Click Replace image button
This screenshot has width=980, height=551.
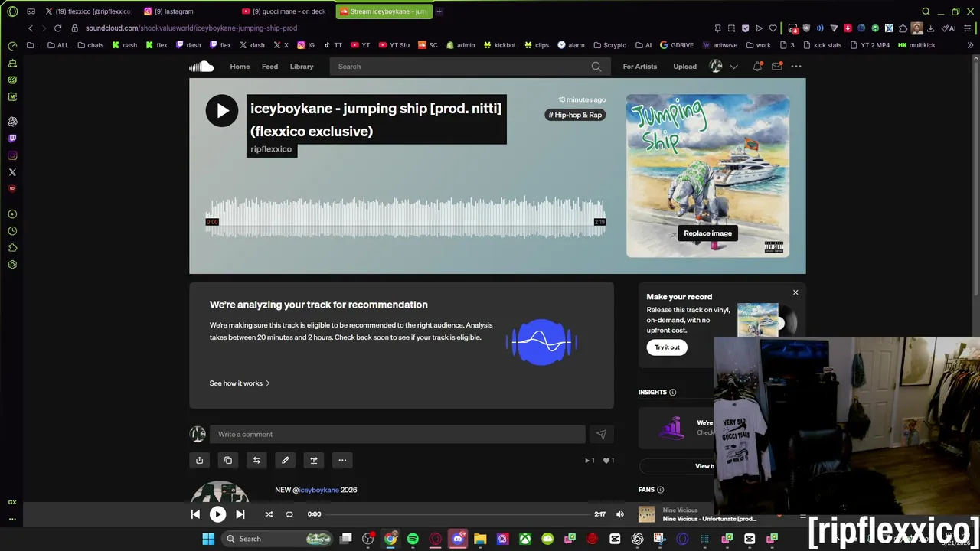pyautogui.click(x=707, y=233)
